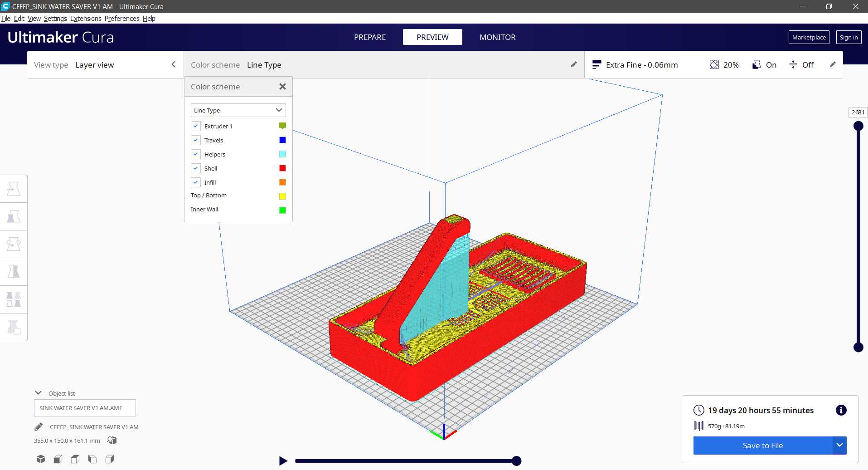Click the simulation path slider handle
Image resolution: width=868 pixels, height=470 pixels.
point(516,461)
